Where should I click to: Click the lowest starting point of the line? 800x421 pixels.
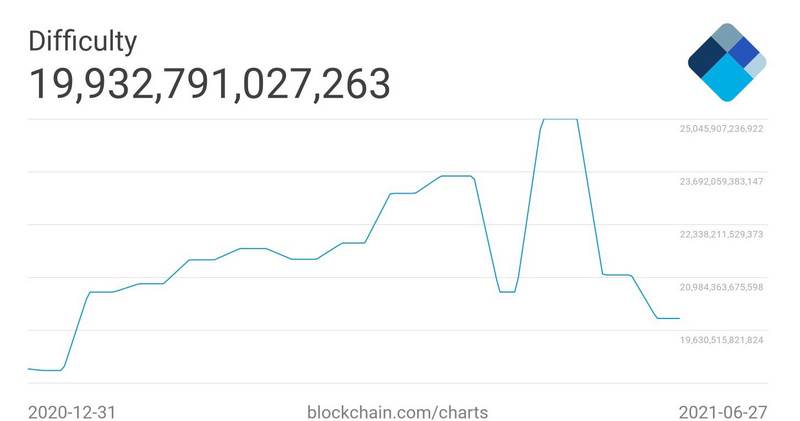(51, 370)
